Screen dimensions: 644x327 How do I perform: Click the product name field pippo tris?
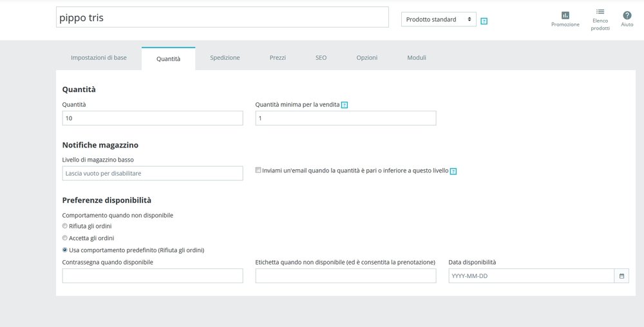click(x=222, y=17)
